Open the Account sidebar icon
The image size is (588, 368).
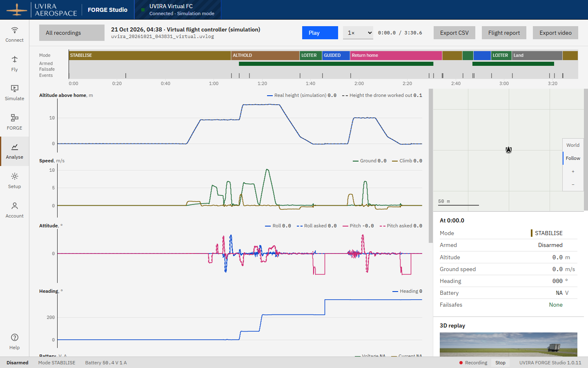(15, 210)
